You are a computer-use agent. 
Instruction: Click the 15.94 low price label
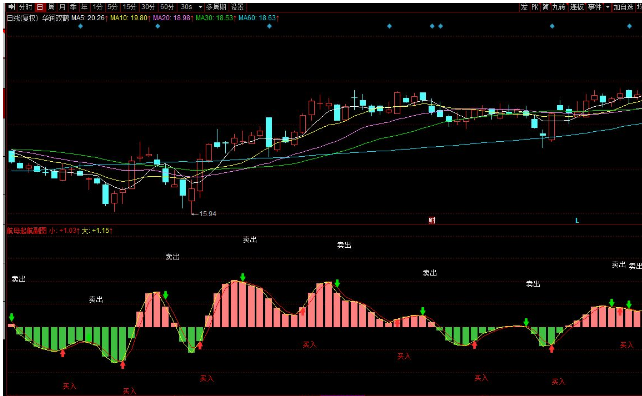click(x=208, y=213)
